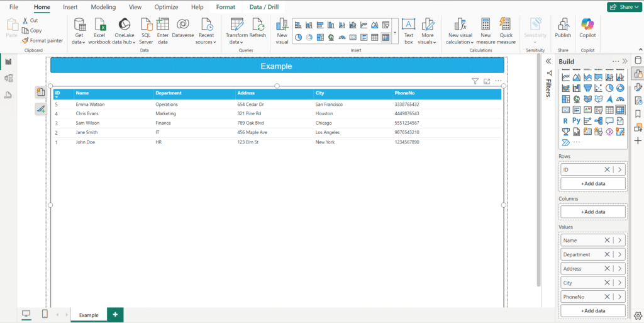The width and height of the screenshot is (644, 323).
Task: Expand the Get data dropdown
Action: [79, 42]
